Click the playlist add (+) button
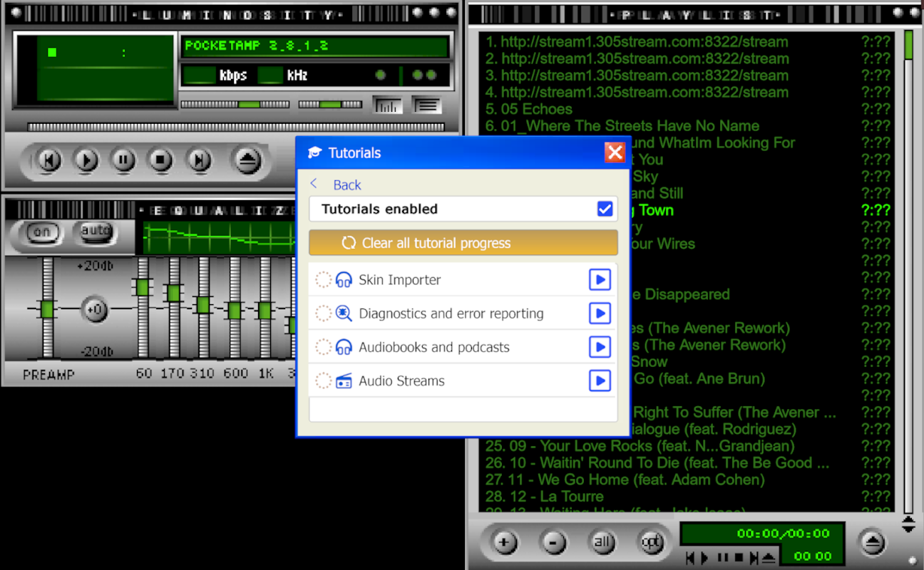Screen dimensions: 924x570 pyautogui.click(x=505, y=543)
